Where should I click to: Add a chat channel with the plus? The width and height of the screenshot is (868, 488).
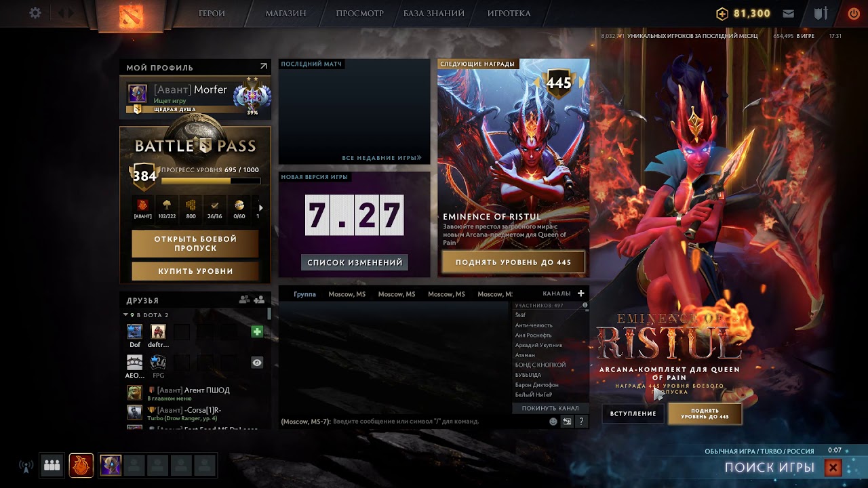pyautogui.click(x=580, y=293)
